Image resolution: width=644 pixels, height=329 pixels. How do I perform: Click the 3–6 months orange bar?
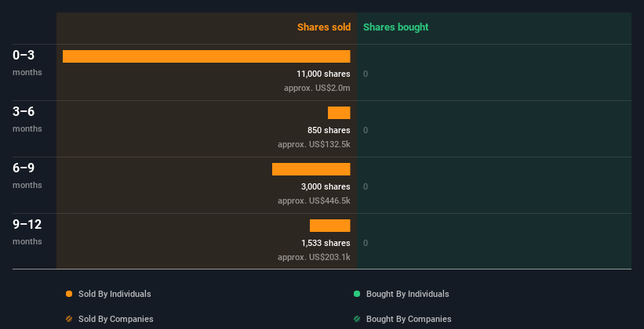(339, 113)
